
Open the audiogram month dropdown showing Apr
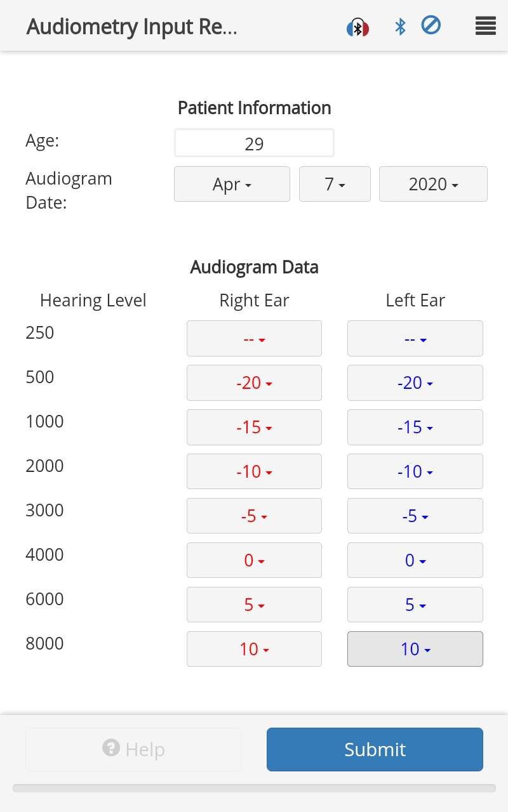pyautogui.click(x=232, y=184)
